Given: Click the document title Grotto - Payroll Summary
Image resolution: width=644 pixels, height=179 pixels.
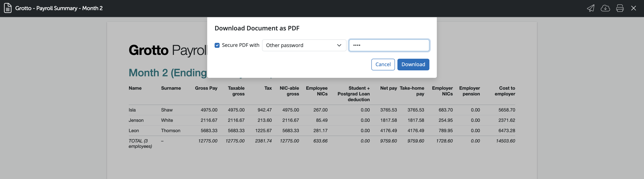Looking at the screenshot, I should click(59, 8).
